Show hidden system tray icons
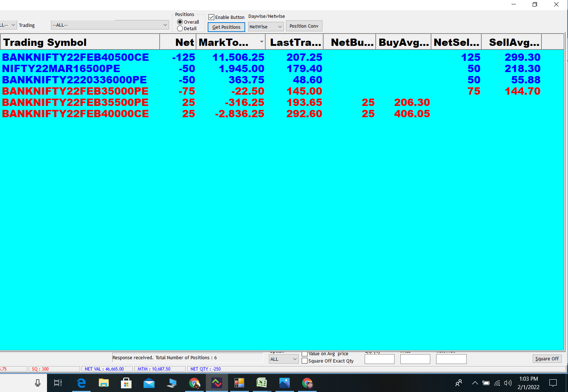The width and height of the screenshot is (568, 392). point(475,383)
